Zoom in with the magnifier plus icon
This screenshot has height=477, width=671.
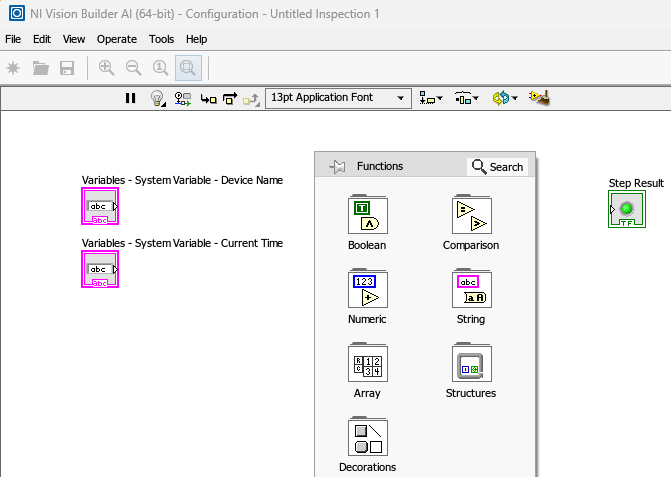point(106,68)
